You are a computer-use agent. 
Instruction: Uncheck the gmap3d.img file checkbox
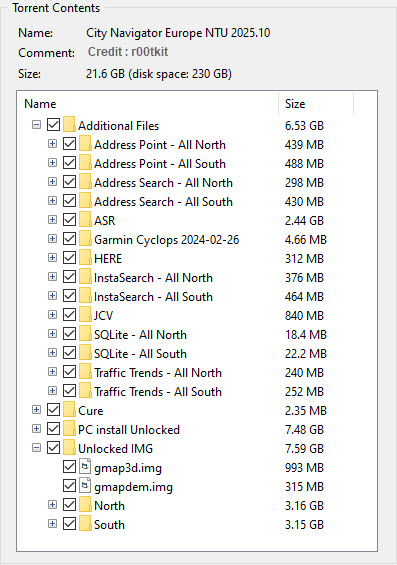[x=69, y=467]
